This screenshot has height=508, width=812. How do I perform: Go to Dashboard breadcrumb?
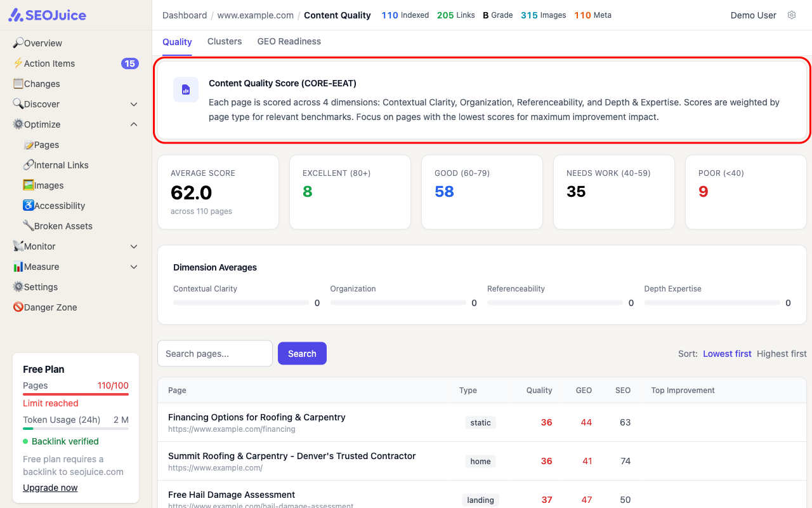[185, 15]
